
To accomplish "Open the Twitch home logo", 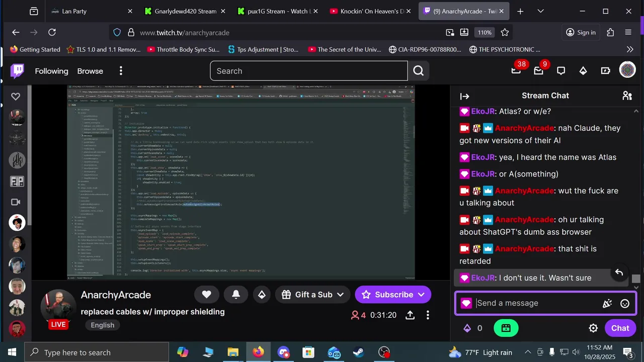I will coord(17,71).
